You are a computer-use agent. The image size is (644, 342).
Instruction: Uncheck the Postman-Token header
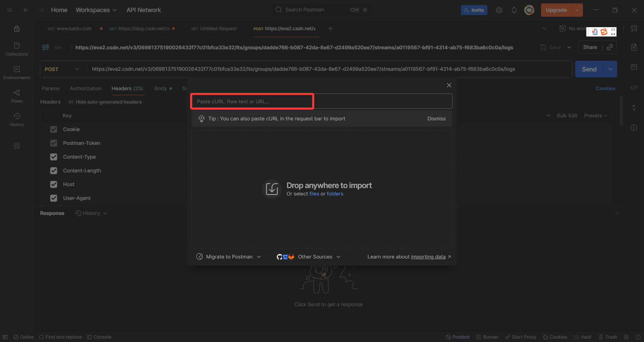[54, 143]
